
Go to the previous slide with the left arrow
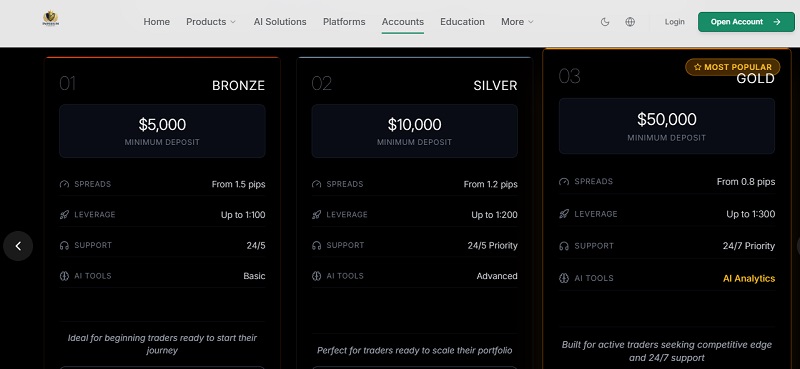[18, 246]
